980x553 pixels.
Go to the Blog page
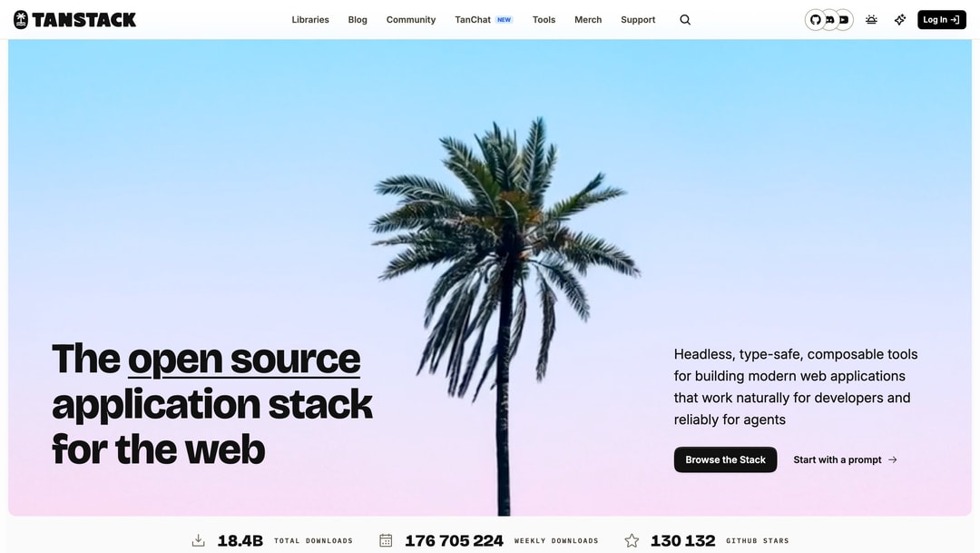[358, 20]
